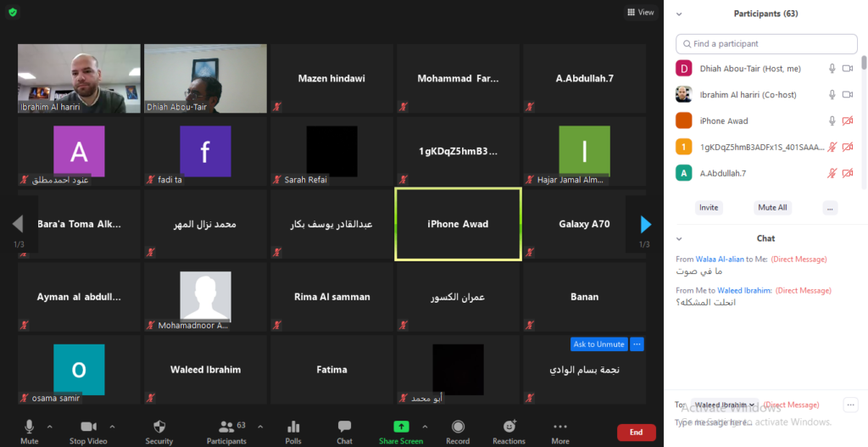
Task: Click the Invite button
Action: click(x=709, y=208)
